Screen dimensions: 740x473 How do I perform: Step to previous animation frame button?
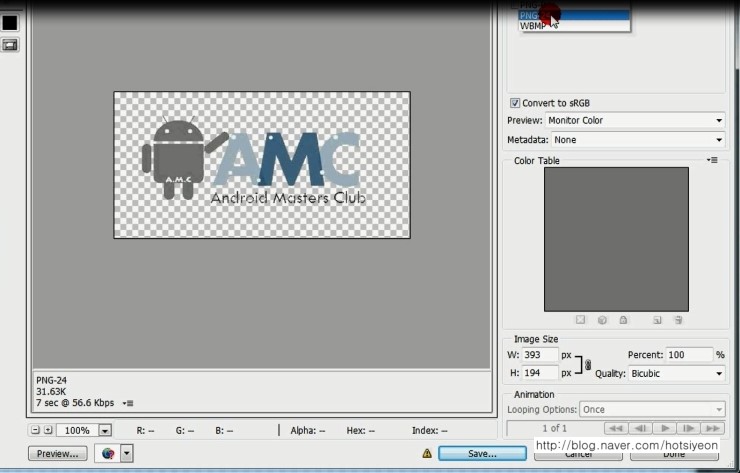coord(640,428)
